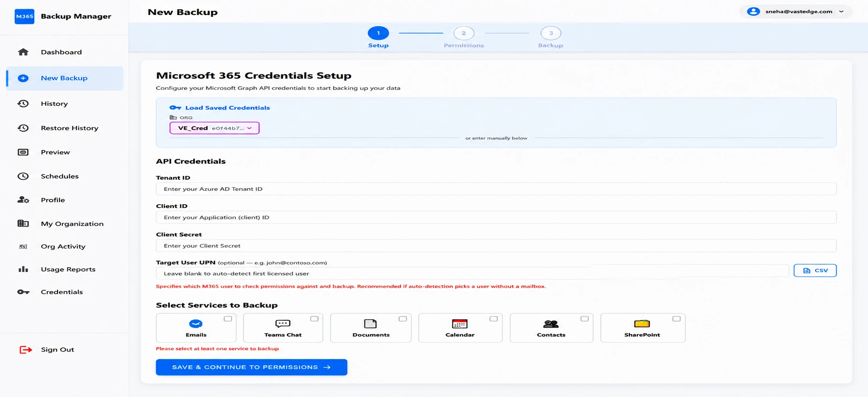
Task: Open Credentials from the sidebar
Action: click(65, 292)
